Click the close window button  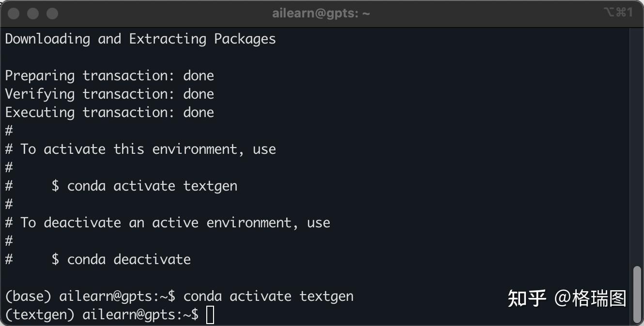coord(14,14)
